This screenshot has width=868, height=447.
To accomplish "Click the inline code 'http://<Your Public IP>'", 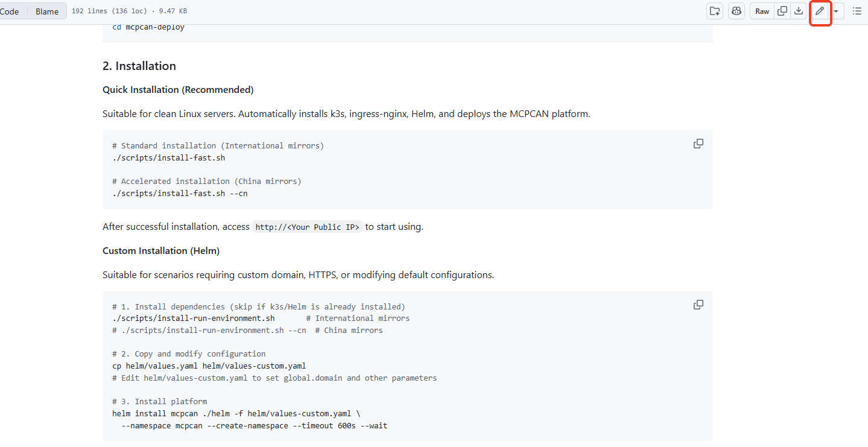I will pyautogui.click(x=307, y=227).
